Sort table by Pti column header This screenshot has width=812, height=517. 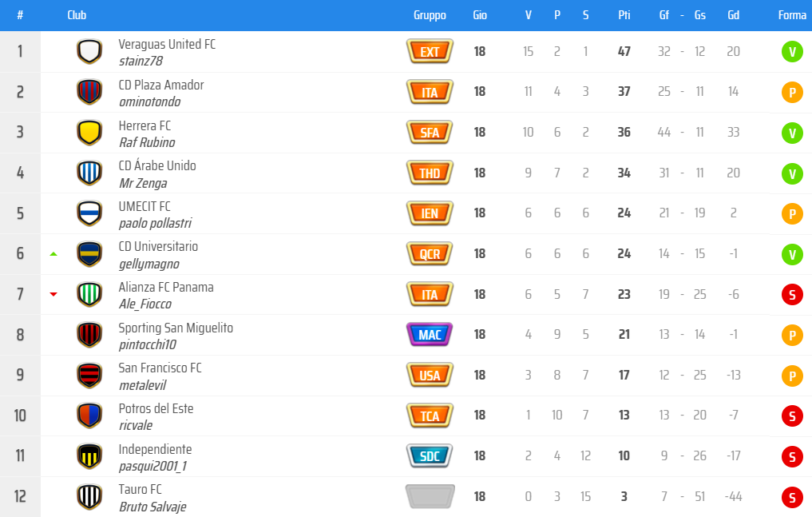(624, 15)
